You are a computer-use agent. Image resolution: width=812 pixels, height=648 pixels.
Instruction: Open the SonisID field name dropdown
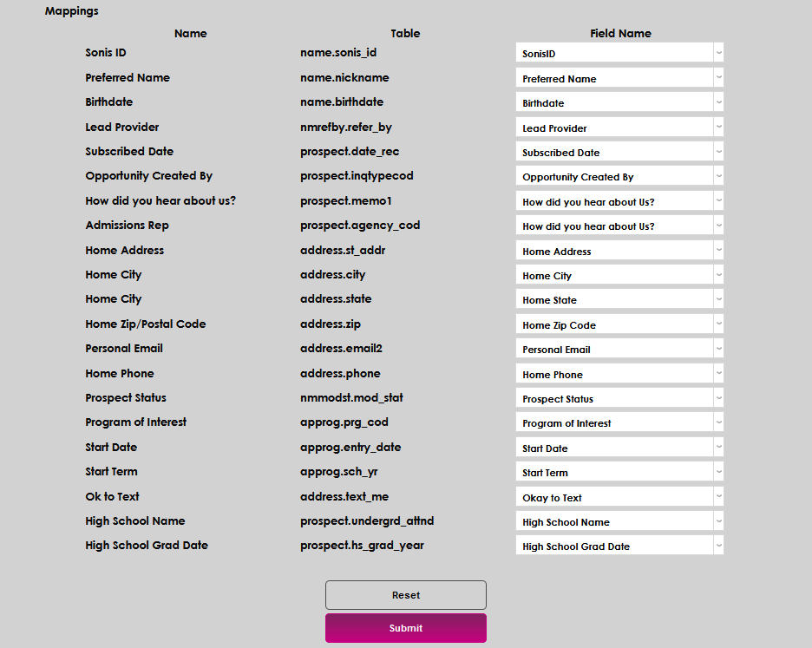(x=619, y=53)
